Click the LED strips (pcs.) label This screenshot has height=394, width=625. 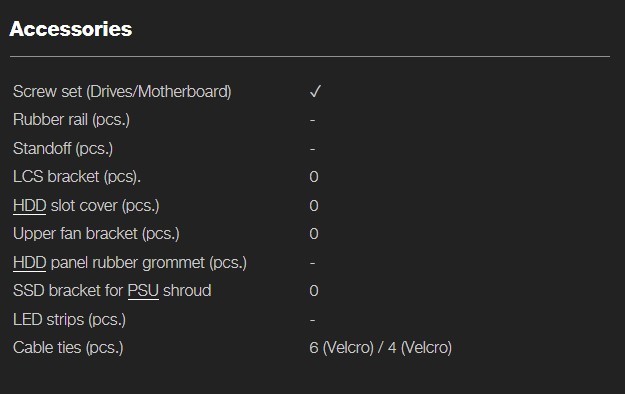pyautogui.click(x=69, y=319)
